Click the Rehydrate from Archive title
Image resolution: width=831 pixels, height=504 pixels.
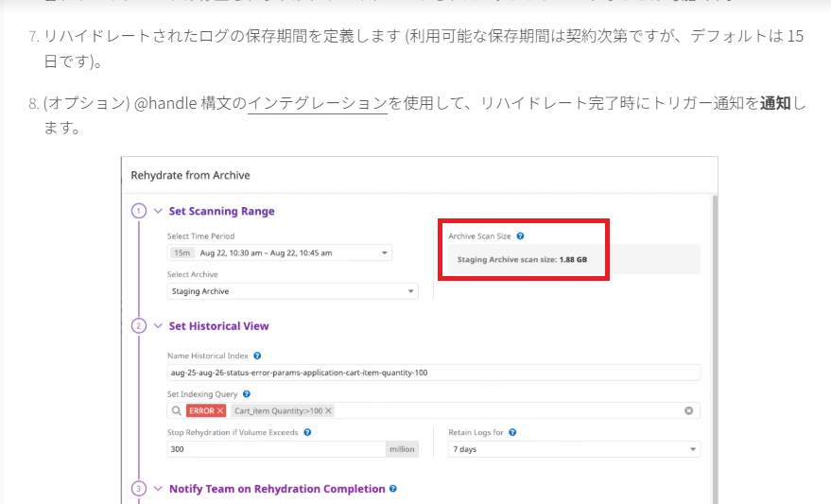point(190,176)
